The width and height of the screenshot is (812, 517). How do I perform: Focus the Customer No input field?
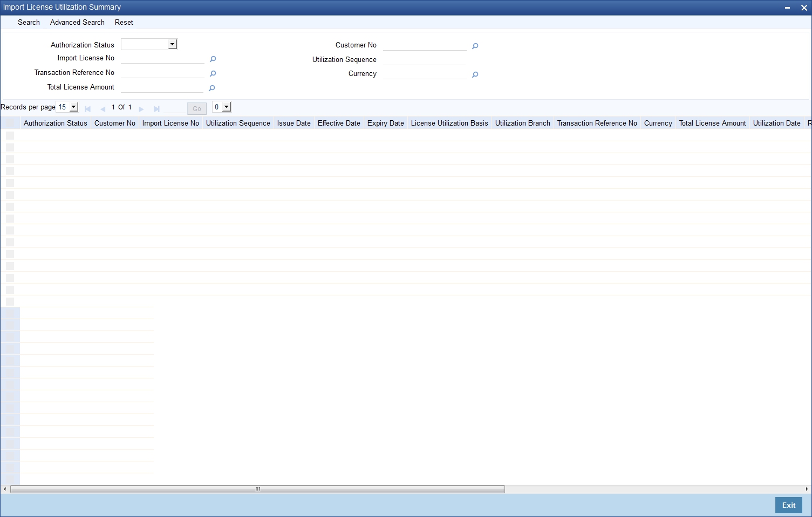(x=425, y=45)
